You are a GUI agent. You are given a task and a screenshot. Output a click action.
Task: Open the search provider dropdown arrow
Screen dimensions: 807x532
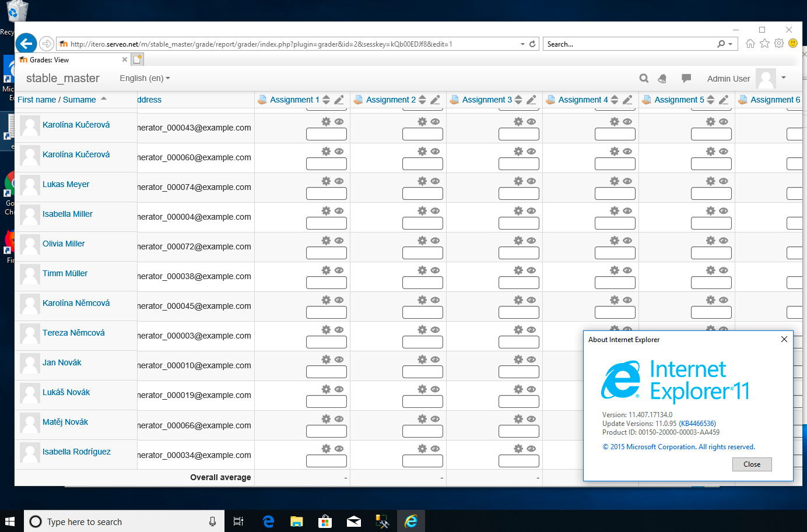(x=730, y=44)
